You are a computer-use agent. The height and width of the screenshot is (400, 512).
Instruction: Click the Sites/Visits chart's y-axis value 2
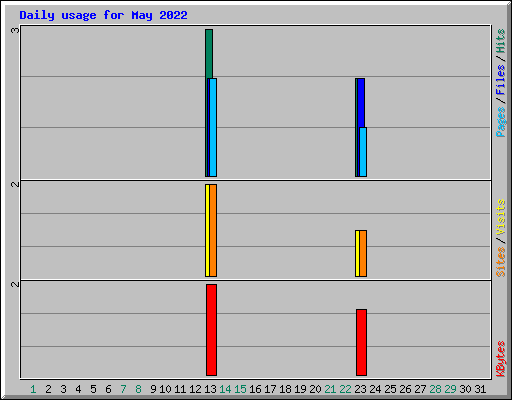(15, 184)
